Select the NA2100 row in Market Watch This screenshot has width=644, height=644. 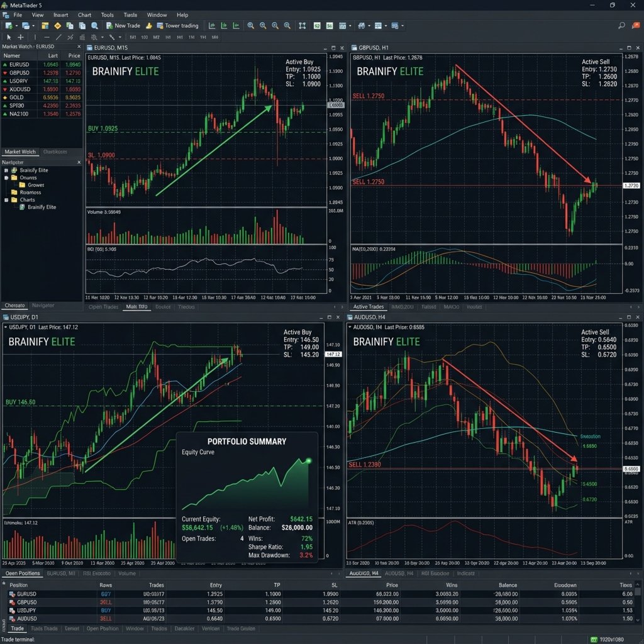(42, 114)
